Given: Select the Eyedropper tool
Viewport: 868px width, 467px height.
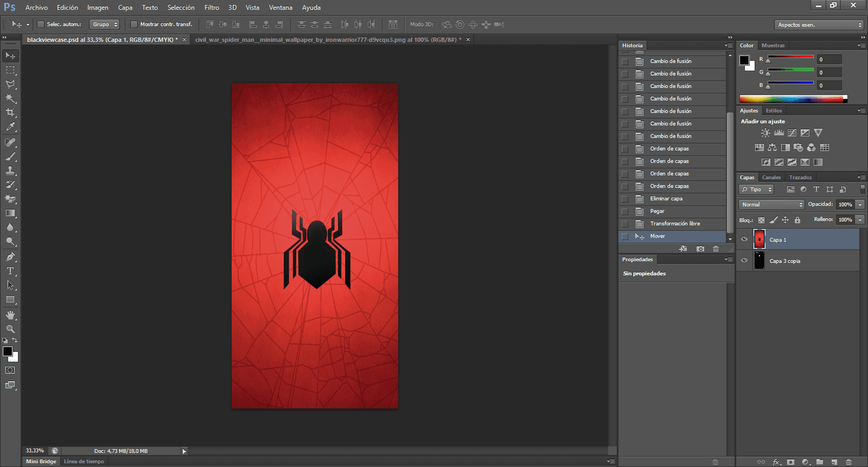Looking at the screenshot, I should click(x=10, y=127).
